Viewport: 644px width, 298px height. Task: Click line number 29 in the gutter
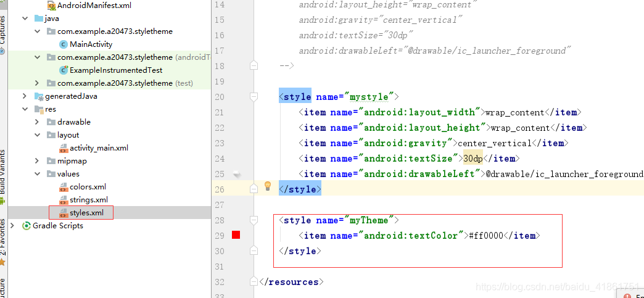(220, 236)
